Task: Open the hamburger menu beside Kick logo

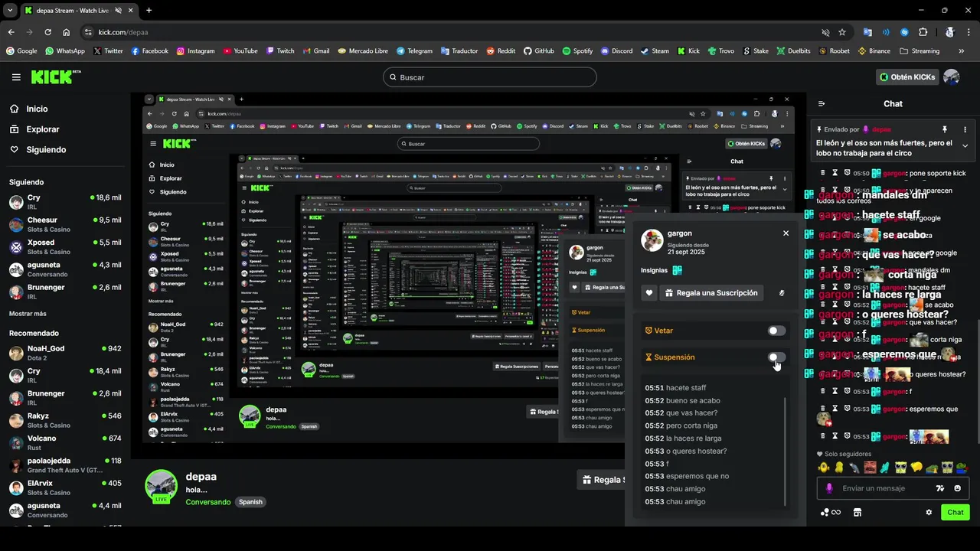Action: [x=16, y=77]
